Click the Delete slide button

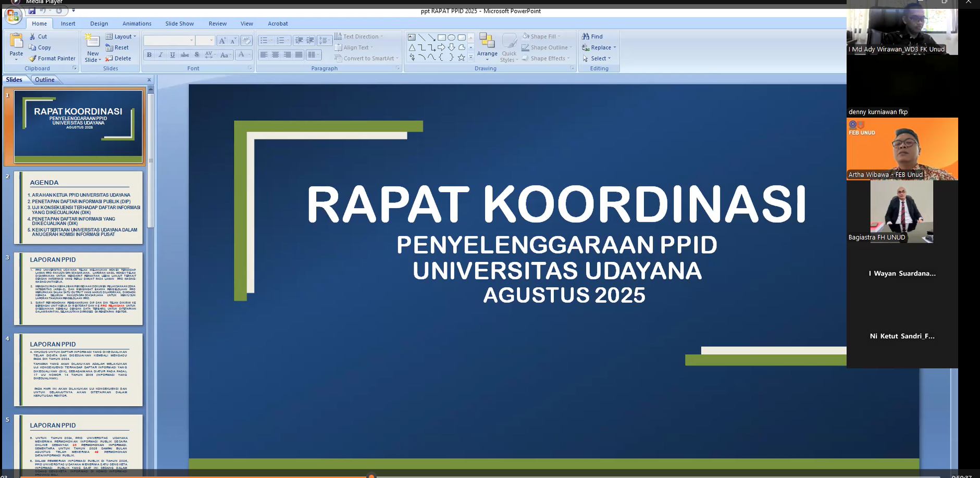tap(118, 58)
